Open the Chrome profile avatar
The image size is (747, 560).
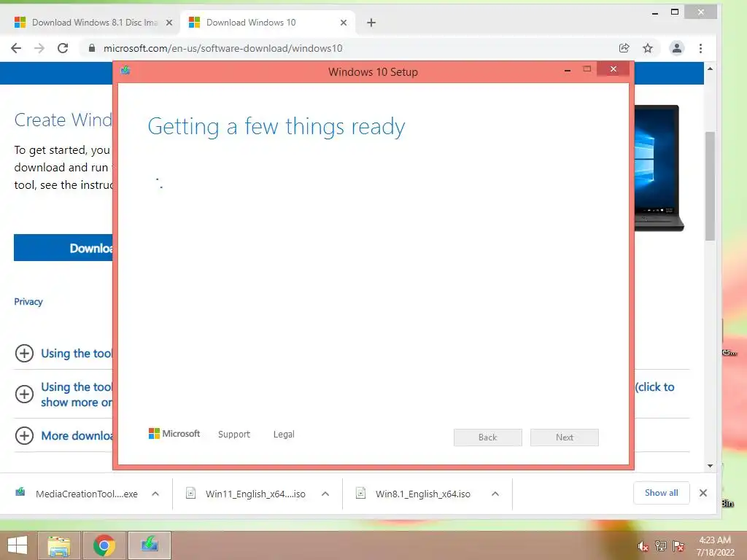coord(676,48)
